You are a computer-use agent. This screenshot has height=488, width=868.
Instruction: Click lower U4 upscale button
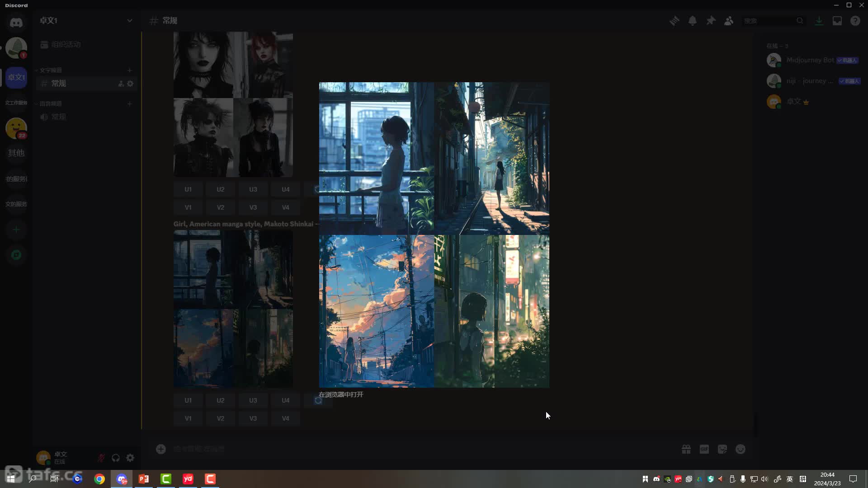tap(286, 400)
